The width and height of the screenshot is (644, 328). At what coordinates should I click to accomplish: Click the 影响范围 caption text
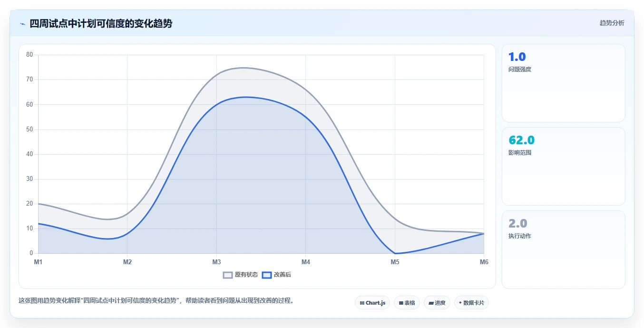coord(520,152)
